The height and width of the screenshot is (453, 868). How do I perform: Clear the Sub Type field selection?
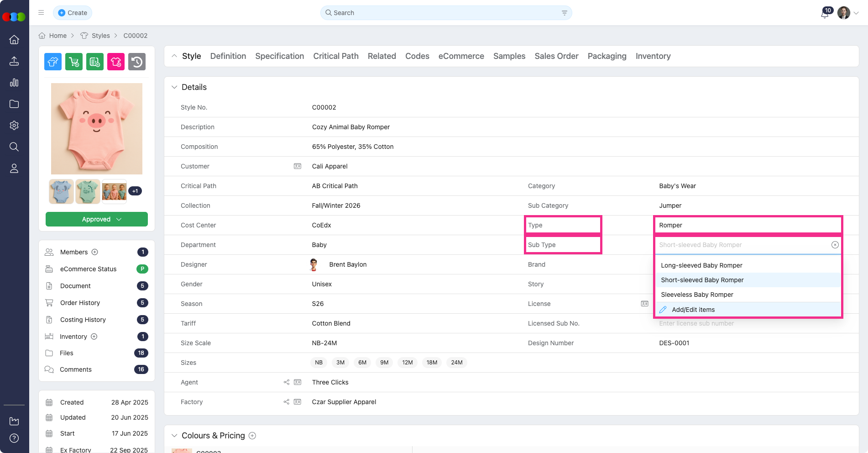pos(835,245)
